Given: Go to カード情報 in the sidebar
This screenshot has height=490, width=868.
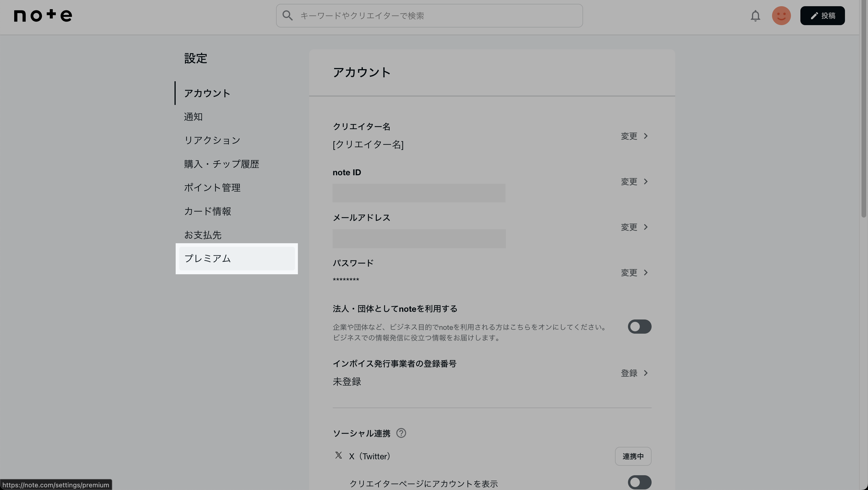Looking at the screenshot, I should (x=207, y=211).
